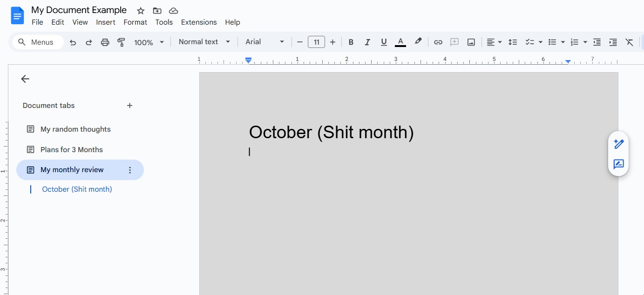This screenshot has width=644, height=295.
Task: Open the Menus search box
Action: pos(38,42)
